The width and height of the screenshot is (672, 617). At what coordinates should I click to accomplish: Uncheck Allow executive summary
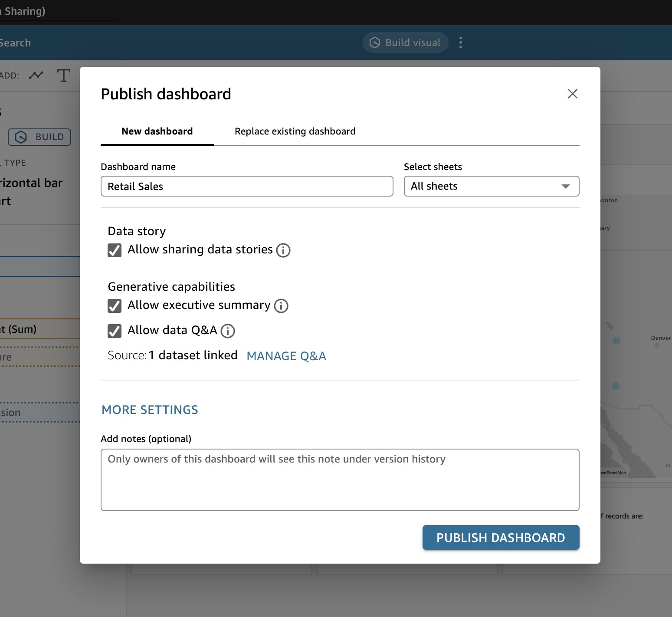point(115,306)
